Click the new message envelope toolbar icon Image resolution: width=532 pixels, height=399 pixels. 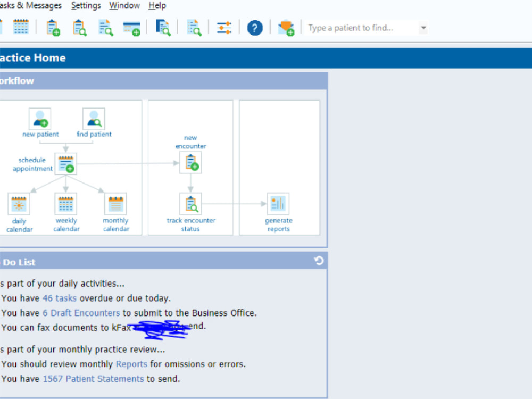coord(286,28)
